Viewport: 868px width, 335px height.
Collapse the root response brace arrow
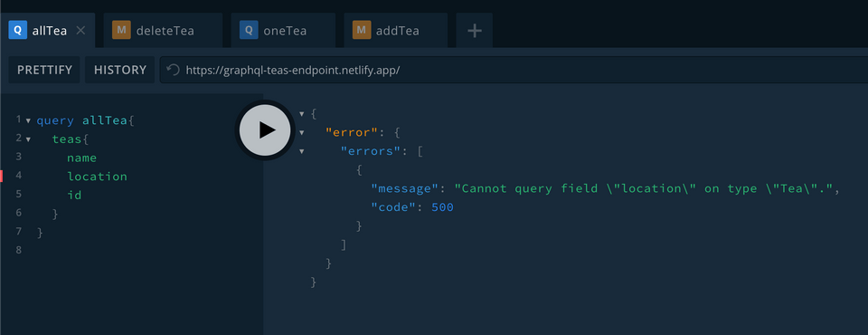[302, 114]
